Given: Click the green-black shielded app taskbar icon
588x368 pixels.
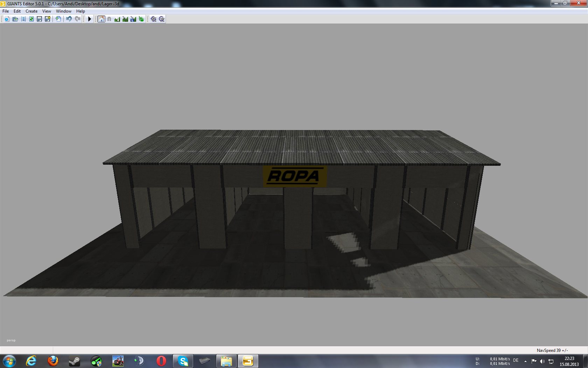Looking at the screenshot, I should (x=96, y=361).
